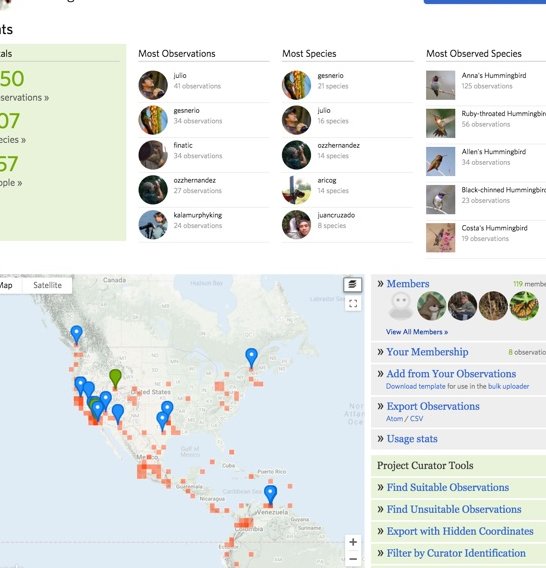
Task: Zoom out the map with minus button
Action: [x=353, y=559]
